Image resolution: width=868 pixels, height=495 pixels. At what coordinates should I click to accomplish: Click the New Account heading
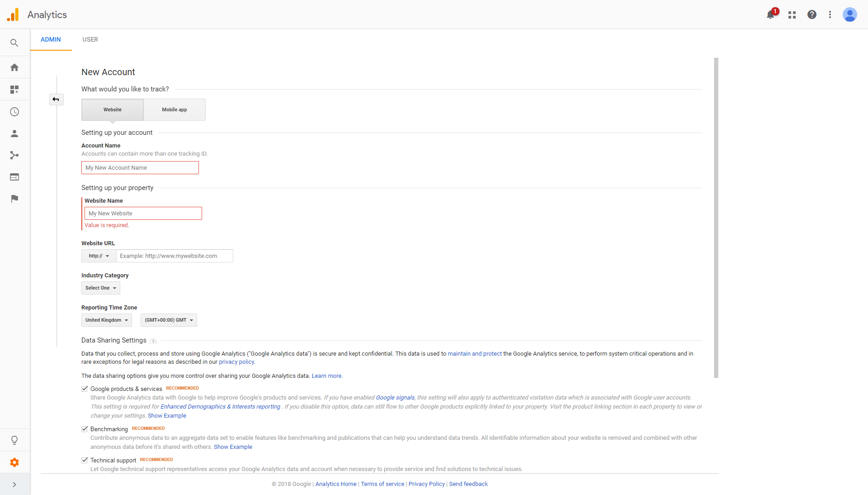tap(108, 72)
